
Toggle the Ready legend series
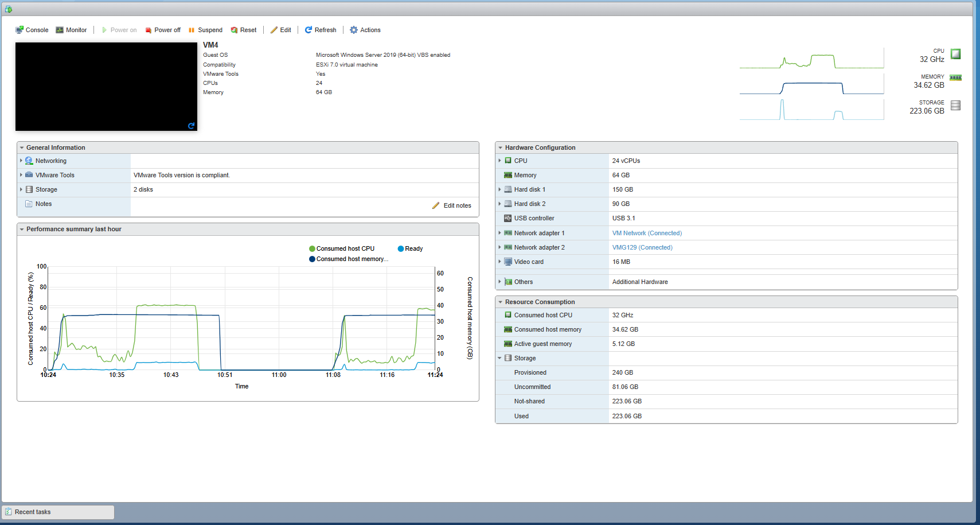[x=410, y=248]
